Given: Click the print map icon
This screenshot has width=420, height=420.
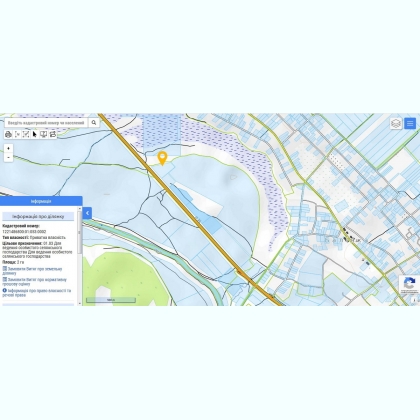Looking at the screenshot, I should coord(8,134).
